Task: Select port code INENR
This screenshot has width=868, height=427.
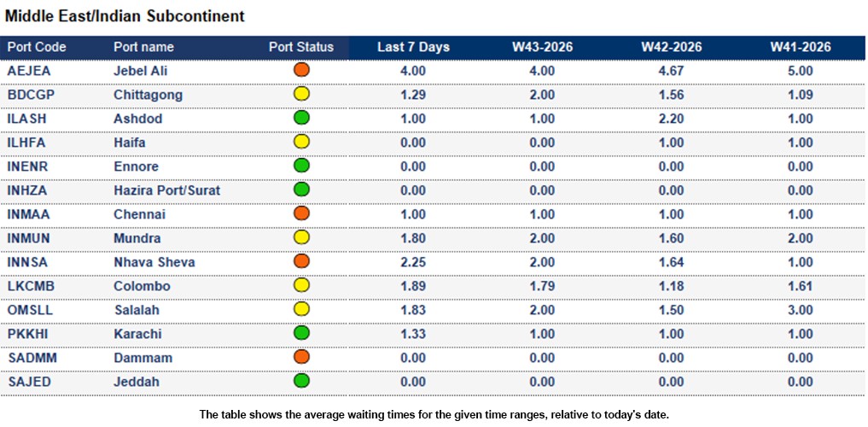Action: tap(27, 167)
